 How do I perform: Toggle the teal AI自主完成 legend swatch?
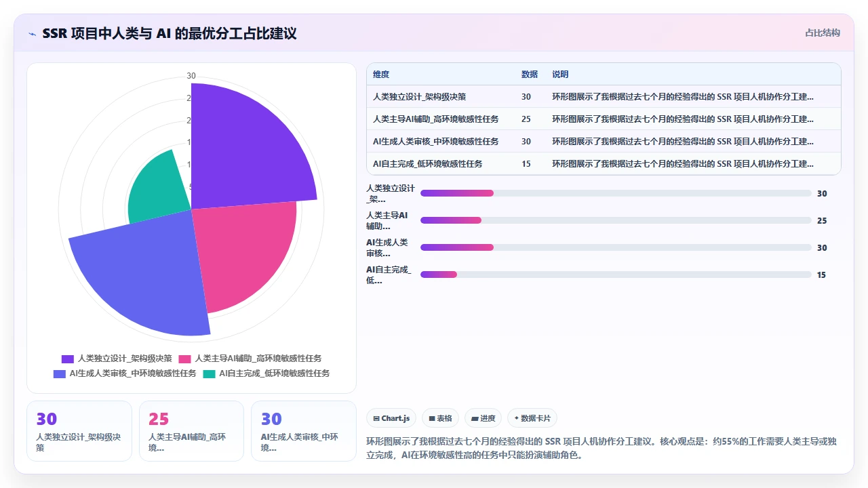click(x=209, y=373)
